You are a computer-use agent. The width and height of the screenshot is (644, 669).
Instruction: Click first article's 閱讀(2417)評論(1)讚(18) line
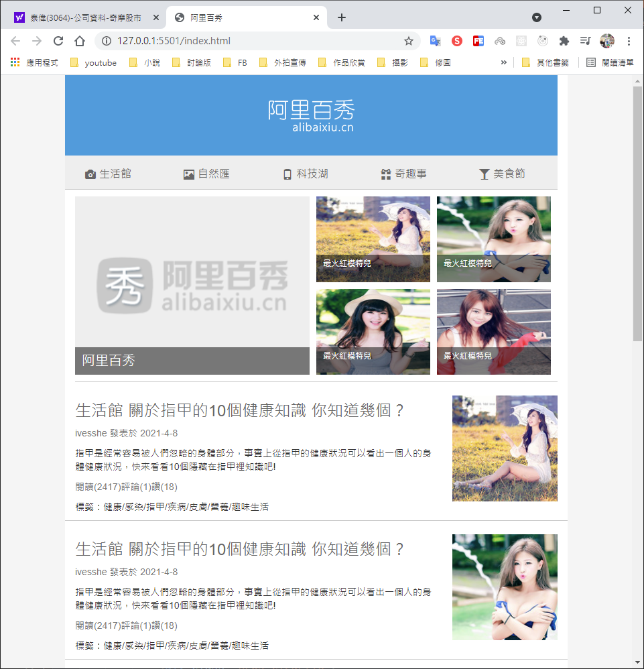[126, 487]
